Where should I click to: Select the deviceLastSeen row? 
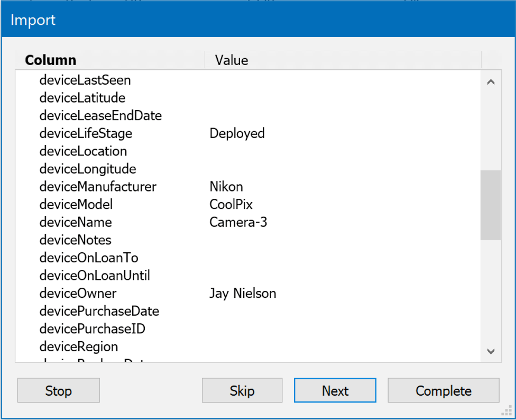point(85,80)
